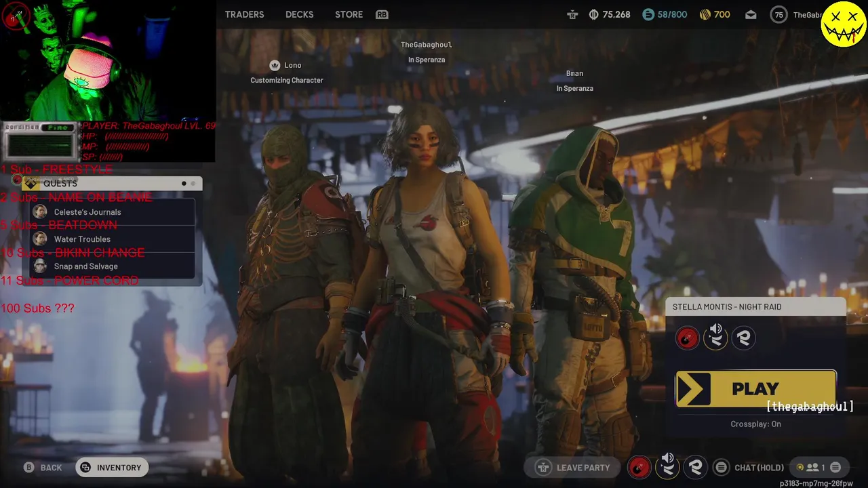
Task: Click the 700 token balance
Action: tap(722, 14)
